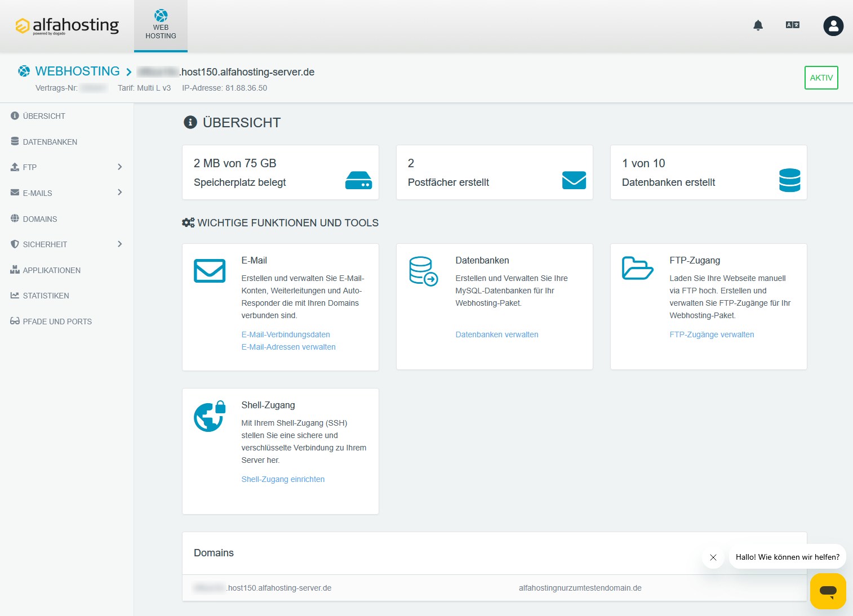Open the language switcher icon
Viewport: 853px width, 616px height.
tap(792, 25)
